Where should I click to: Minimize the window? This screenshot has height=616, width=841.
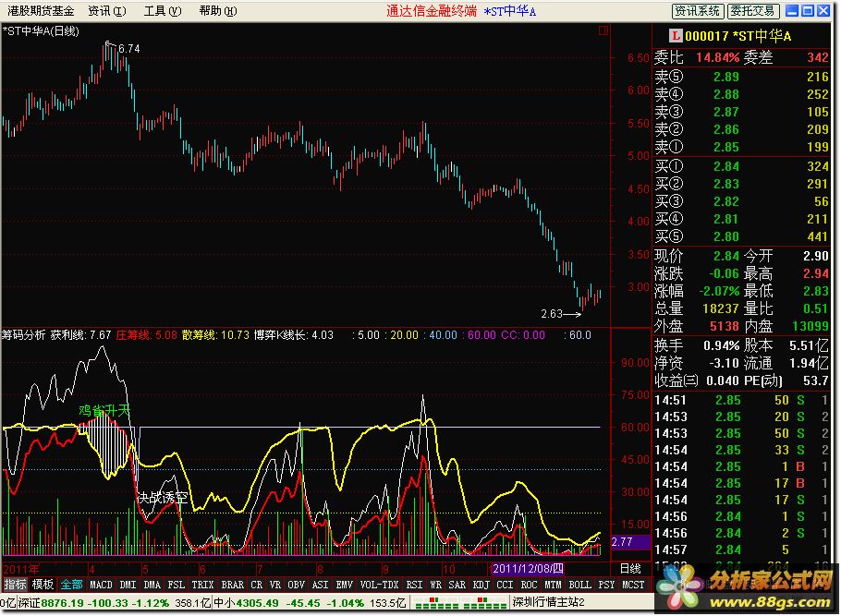point(792,11)
